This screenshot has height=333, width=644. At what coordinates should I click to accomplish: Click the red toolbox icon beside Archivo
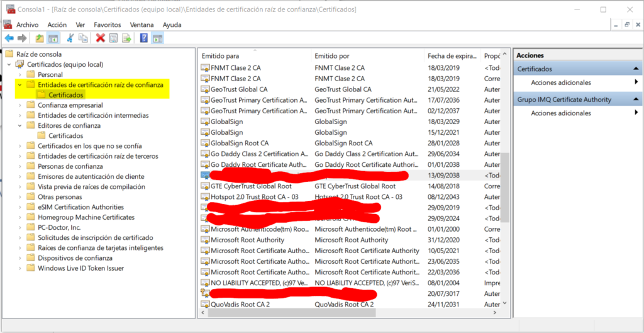tap(7, 25)
